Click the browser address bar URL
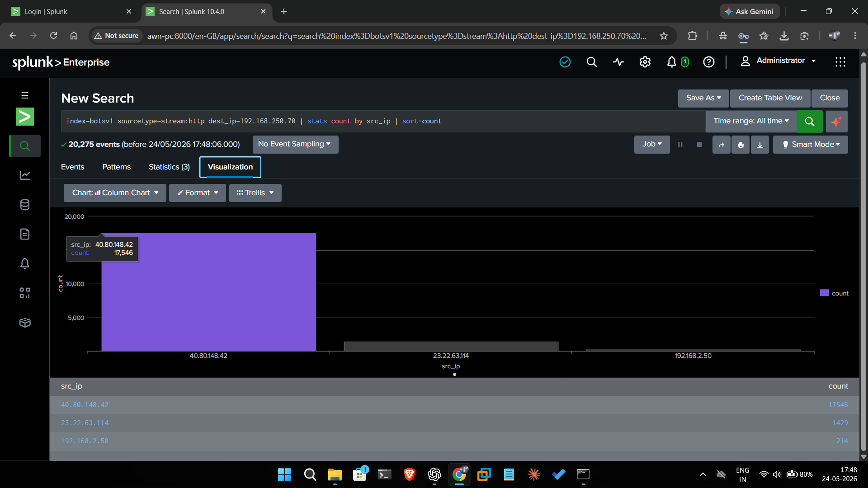The width and height of the screenshot is (868, 488). pyautogui.click(x=396, y=36)
